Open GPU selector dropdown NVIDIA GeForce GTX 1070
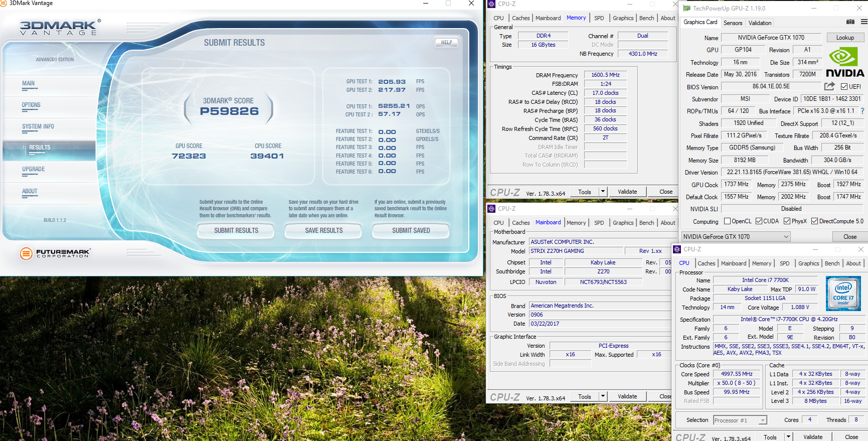Image resolution: width=868 pixels, height=441 pixels. pos(736,237)
